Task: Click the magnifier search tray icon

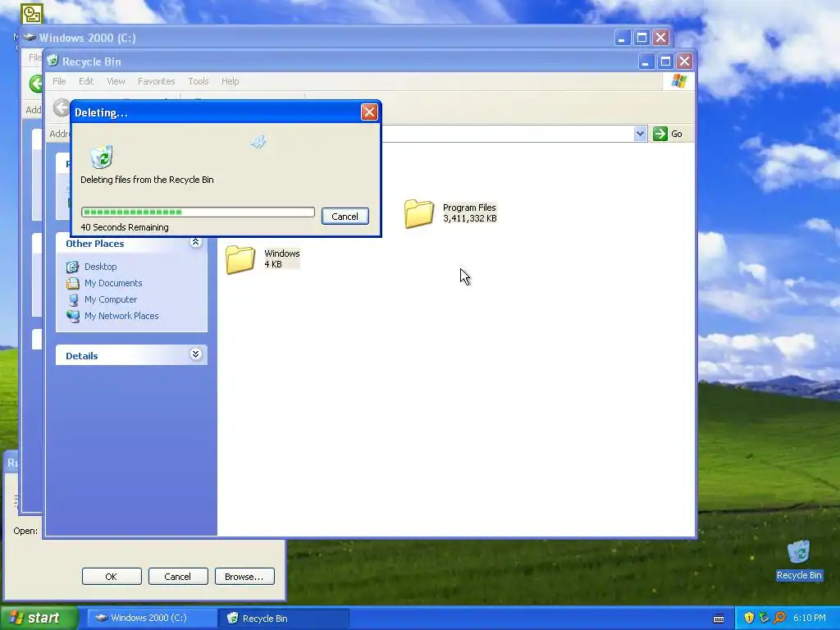Action: pyautogui.click(x=779, y=619)
